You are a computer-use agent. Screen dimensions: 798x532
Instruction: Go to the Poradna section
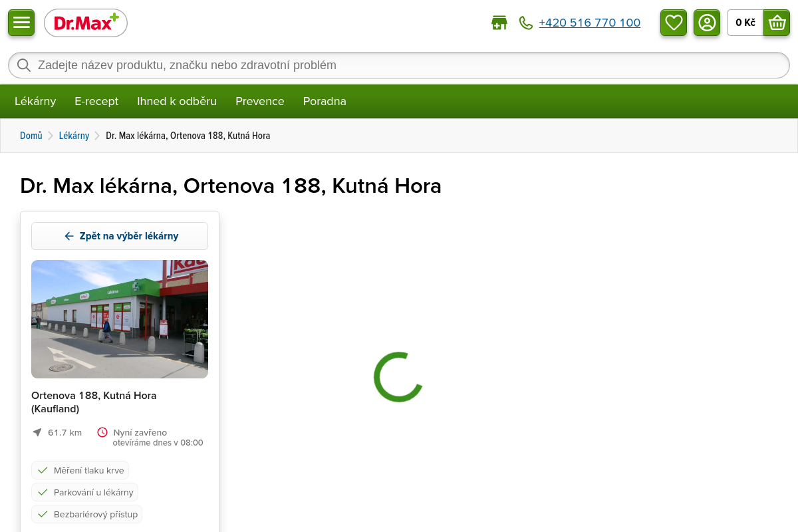click(325, 101)
